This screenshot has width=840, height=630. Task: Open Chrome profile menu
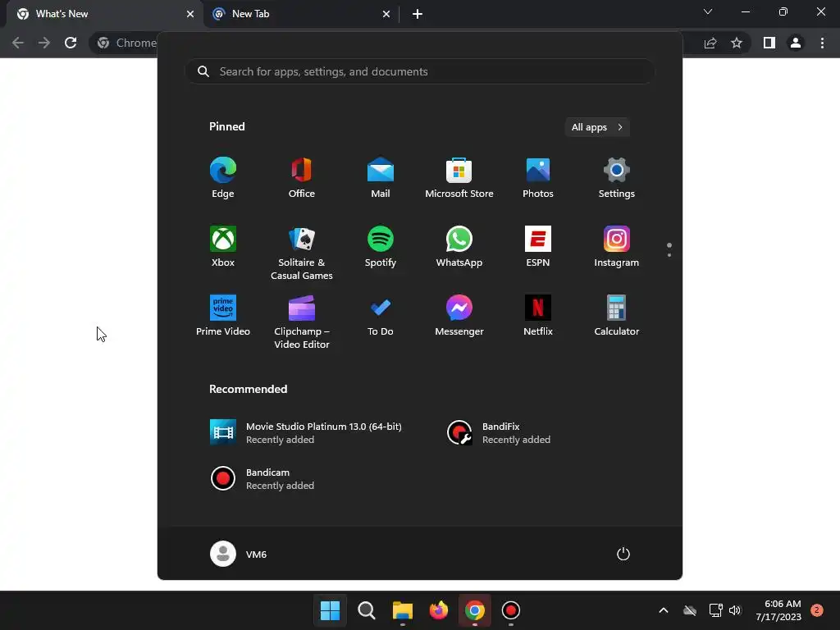point(796,43)
